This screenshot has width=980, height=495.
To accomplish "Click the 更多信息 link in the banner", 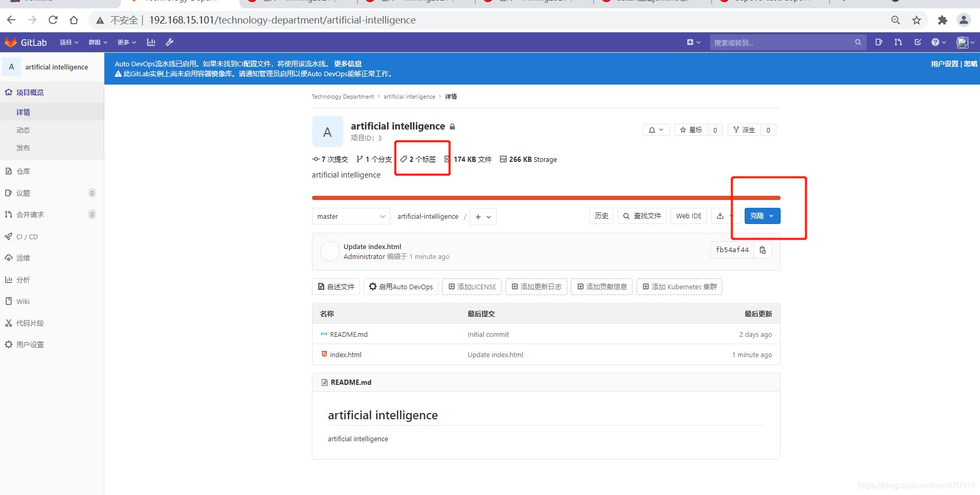I will tap(348, 64).
